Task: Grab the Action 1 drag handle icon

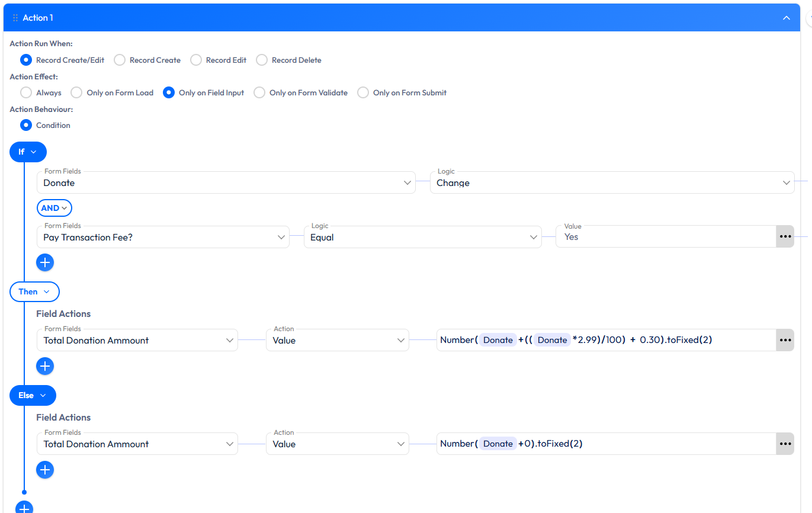Action: pyautogui.click(x=15, y=18)
